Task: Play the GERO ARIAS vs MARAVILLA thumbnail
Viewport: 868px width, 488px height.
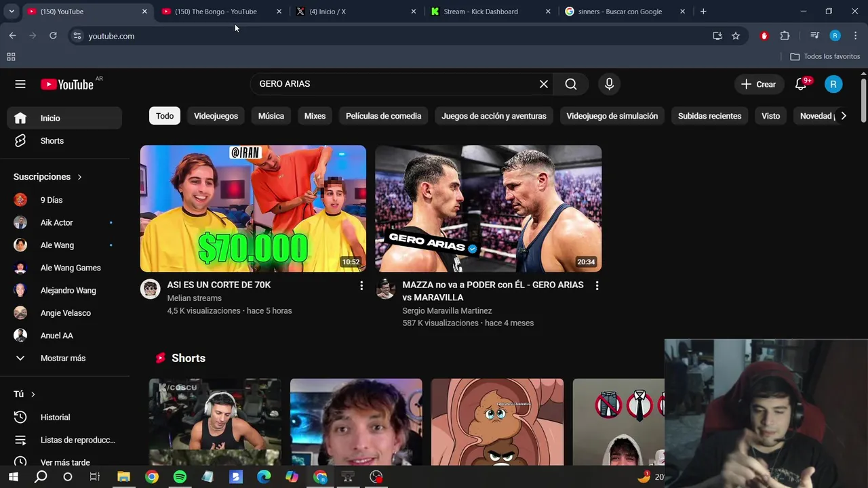Action: [x=488, y=209]
